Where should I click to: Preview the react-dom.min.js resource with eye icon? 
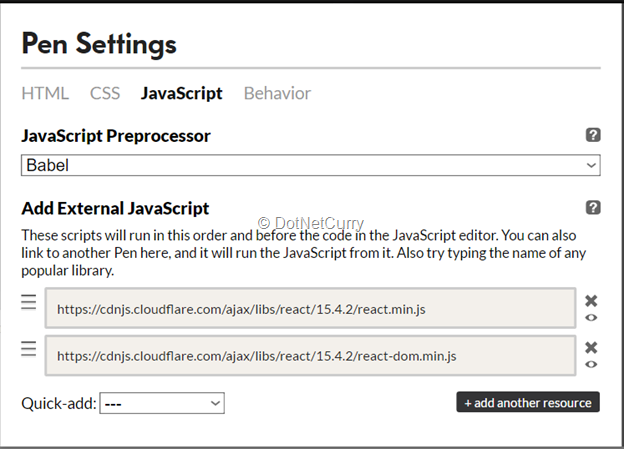point(591,364)
